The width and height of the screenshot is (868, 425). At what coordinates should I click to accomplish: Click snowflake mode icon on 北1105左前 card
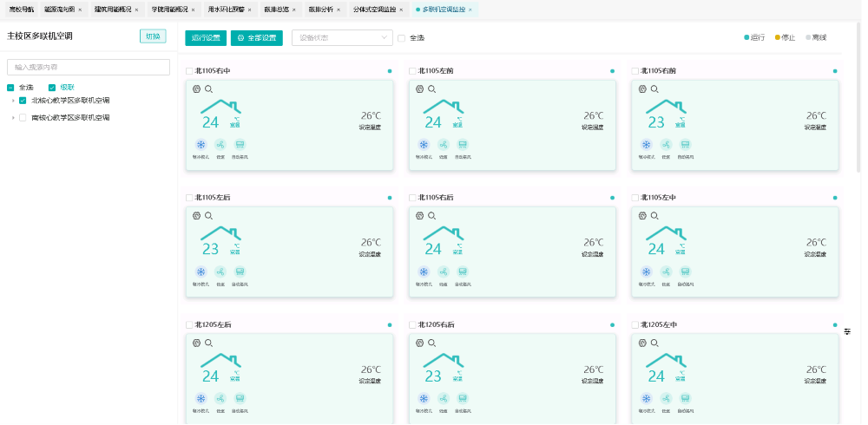pyautogui.click(x=424, y=145)
